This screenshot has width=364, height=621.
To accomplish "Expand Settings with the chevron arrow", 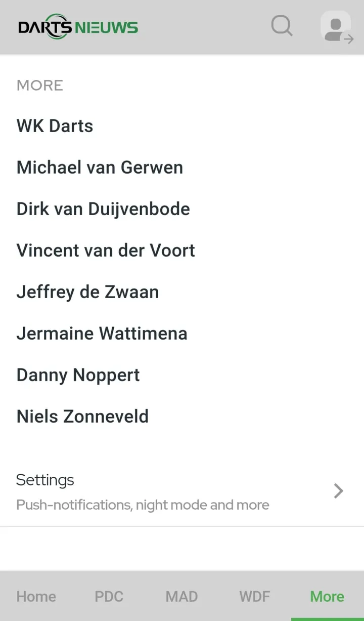I will (338, 491).
